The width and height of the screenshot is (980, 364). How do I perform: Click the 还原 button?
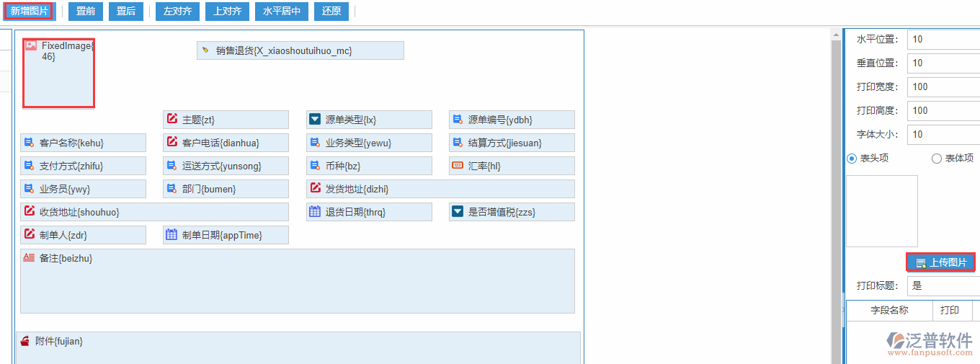click(331, 12)
